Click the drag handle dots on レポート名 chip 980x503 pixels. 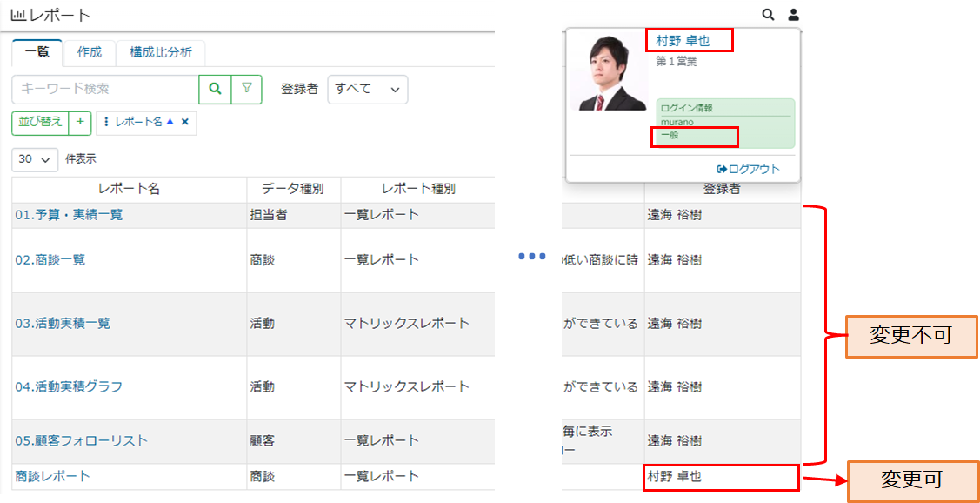pyautogui.click(x=105, y=123)
